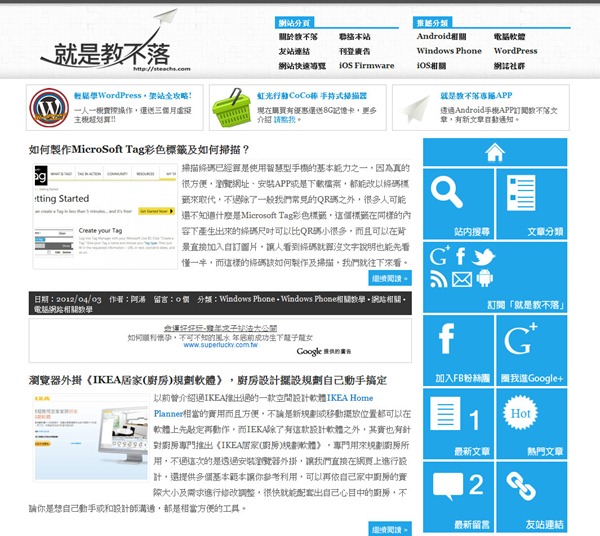Open the 最新留言 speech bubble tile
Image resolution: width=600 pixels, height=536 pixels.
(x=458, y=497)
